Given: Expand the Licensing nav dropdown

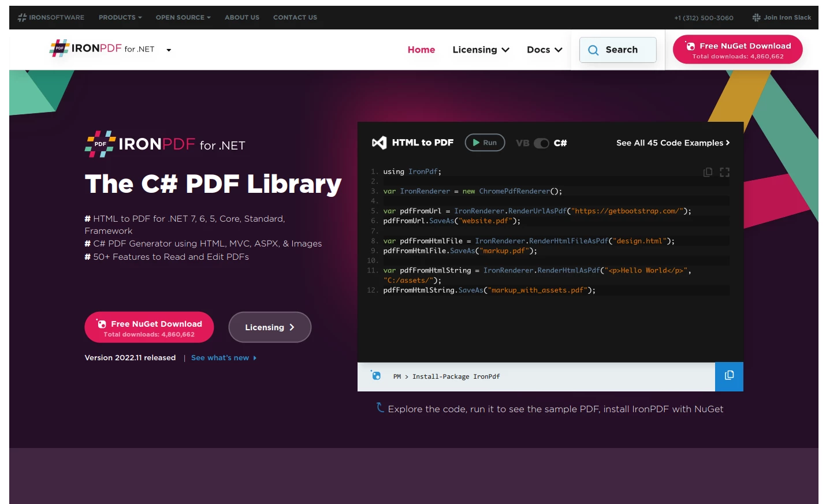Looking at the screenshot, I should 481,50.
